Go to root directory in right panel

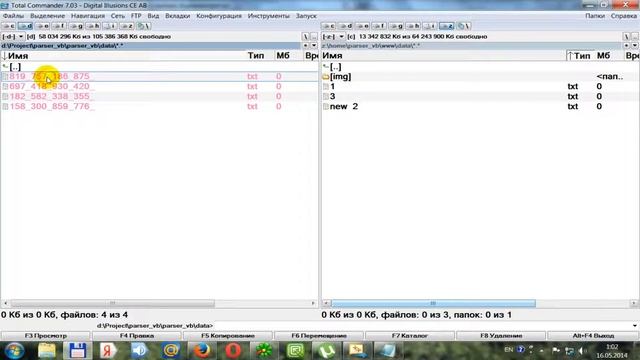[627, 37]
